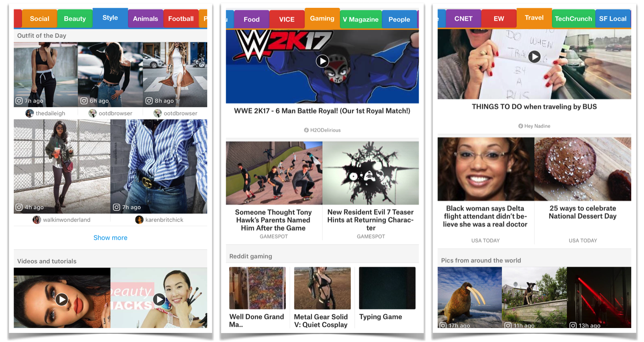644x342 pixels.
Task: Play the WWE 2K17 Battle Royal video
Action: (x=322, y=61)
